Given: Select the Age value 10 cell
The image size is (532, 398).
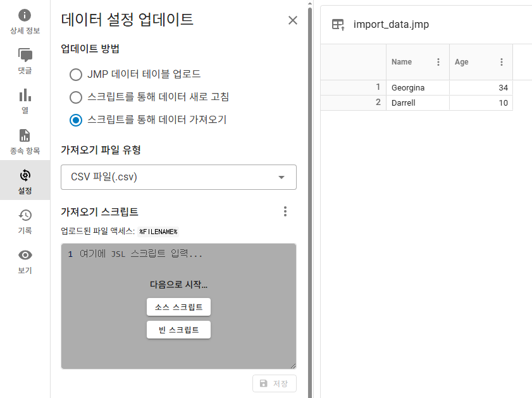Looking at the screenshot, I should click(481, 103).
